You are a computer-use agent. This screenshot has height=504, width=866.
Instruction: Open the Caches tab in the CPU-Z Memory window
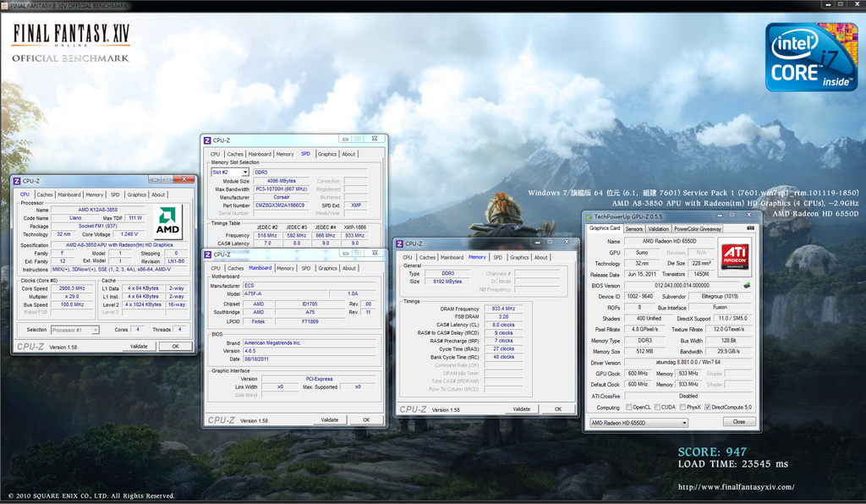pyautogui.click(x=427, y=258)
